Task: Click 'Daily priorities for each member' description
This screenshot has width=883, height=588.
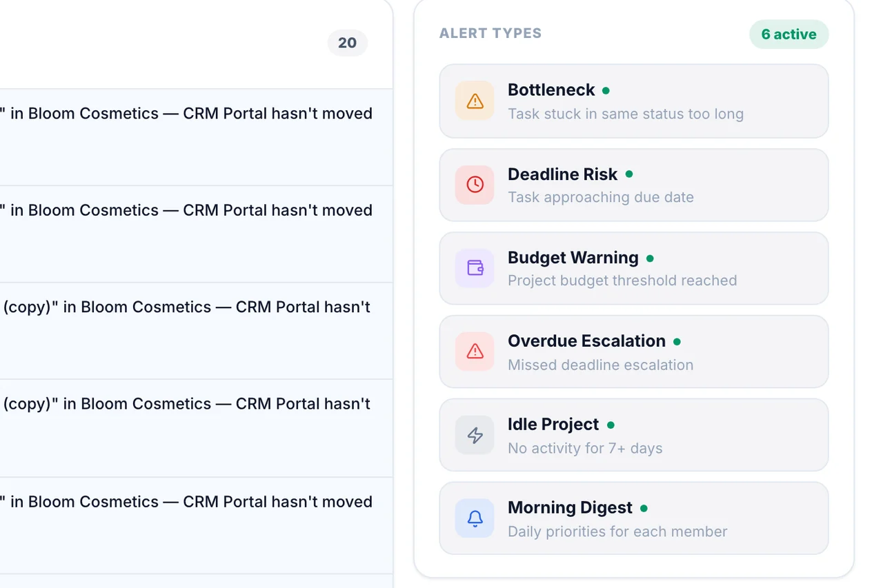Action: (617, 531)
